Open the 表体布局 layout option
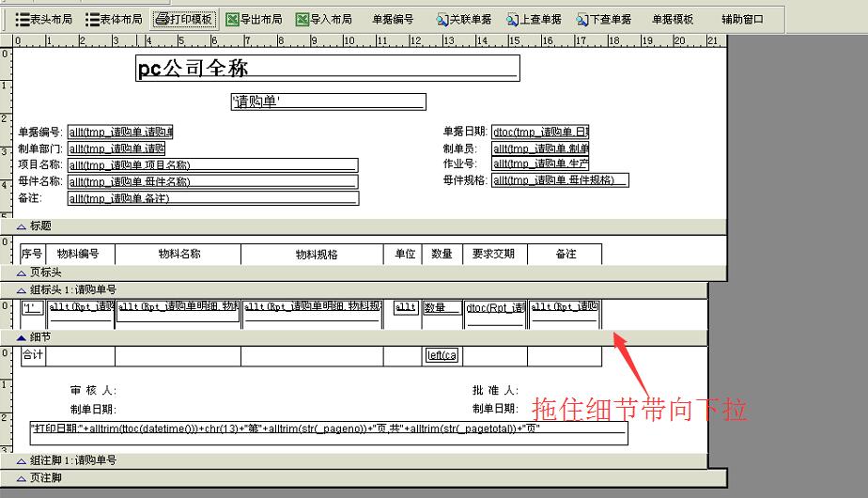 114,19
